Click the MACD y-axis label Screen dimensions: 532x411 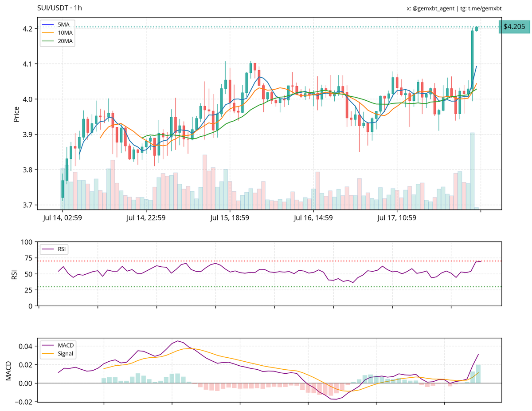coord(8,371)
